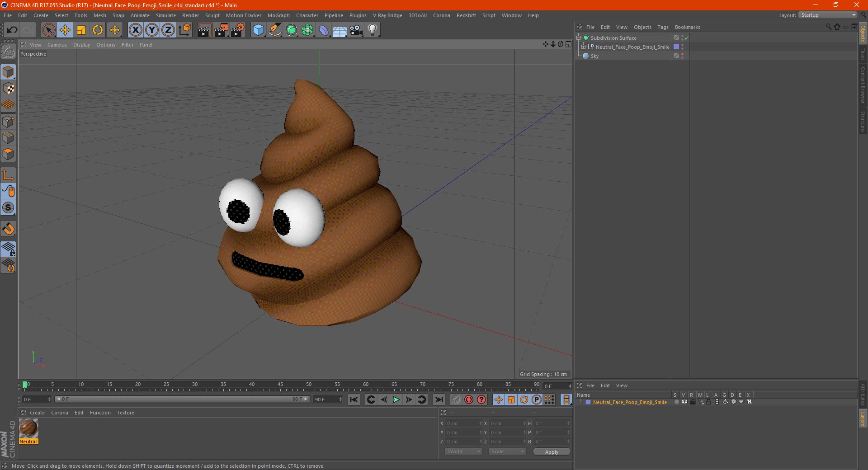Render to Picture Viewer
This screenshot has height=470, width=868.
point(221,30)
